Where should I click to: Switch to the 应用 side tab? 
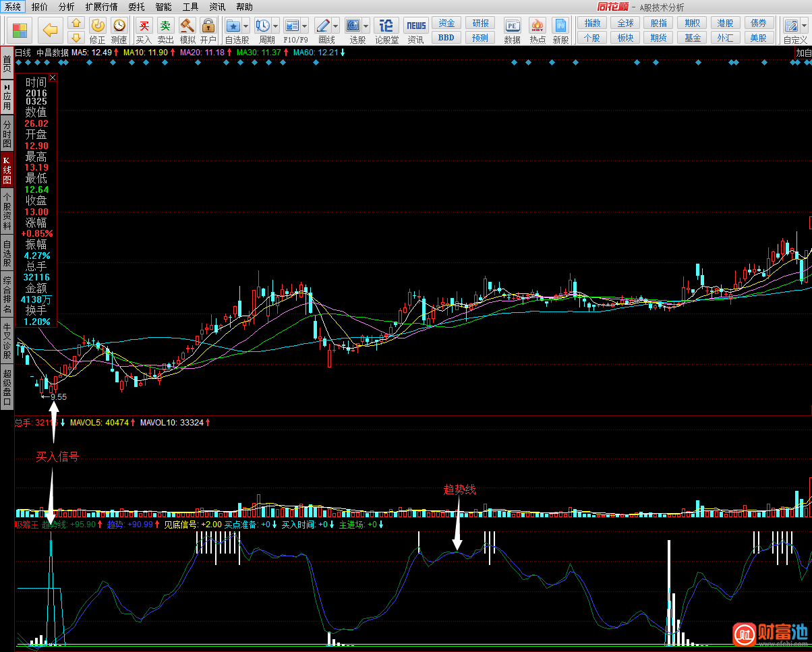(7, 97)
